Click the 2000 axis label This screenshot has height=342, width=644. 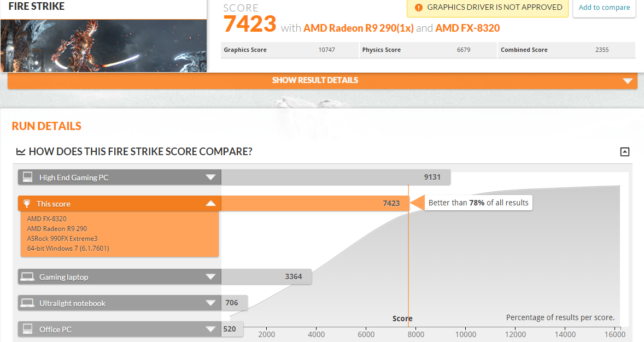tap(267, 334)
